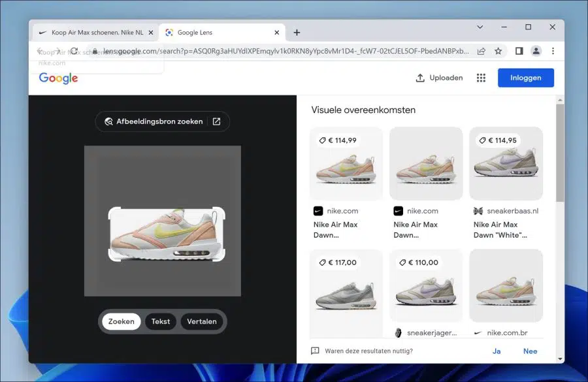The height and width of the screenshot is (382, 588).
Task: Minimize the Chrome window
Action: 504,27
